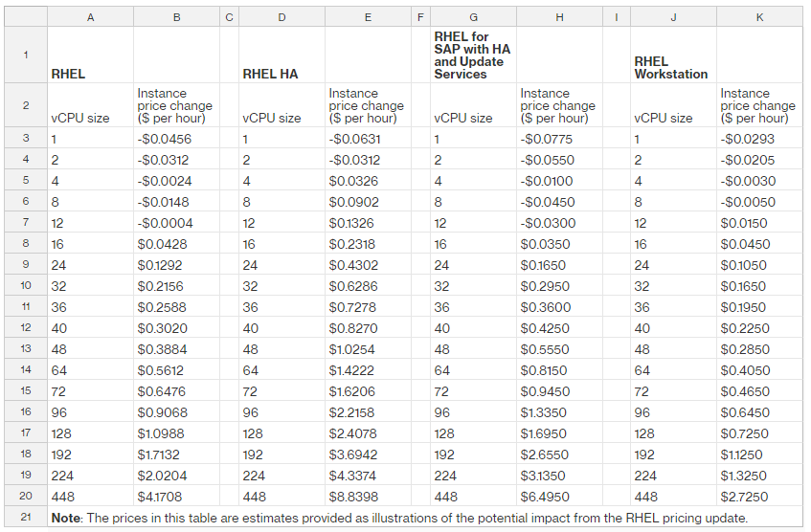
Task: Click the cell with -$0.0024
Action: point(176,181)
